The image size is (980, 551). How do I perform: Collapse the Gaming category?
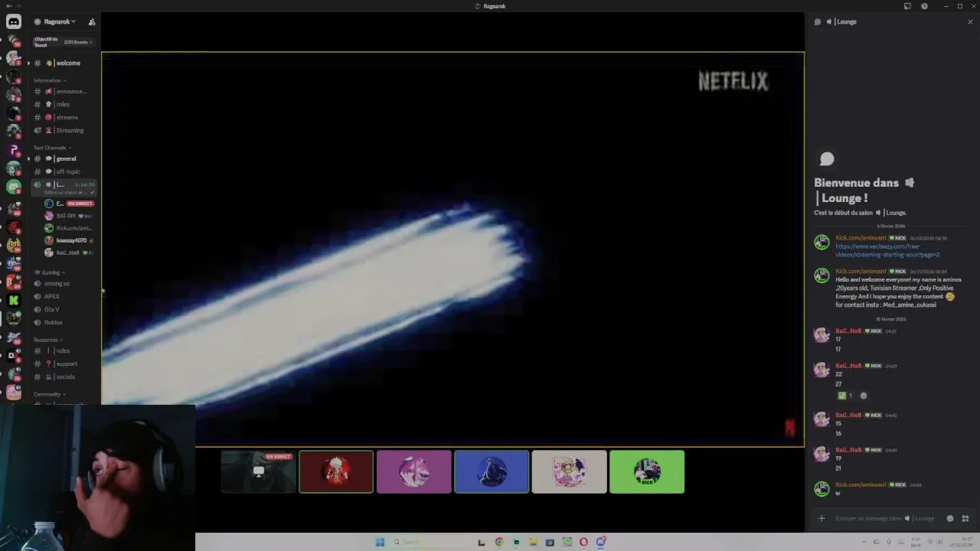50,272
